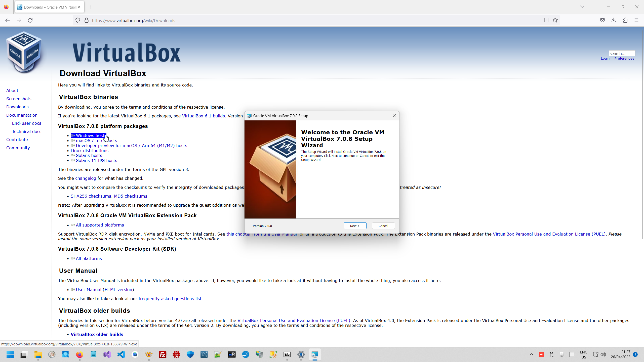
Task: Cancel the VirtualBox setup wizard
Action: 383,226
